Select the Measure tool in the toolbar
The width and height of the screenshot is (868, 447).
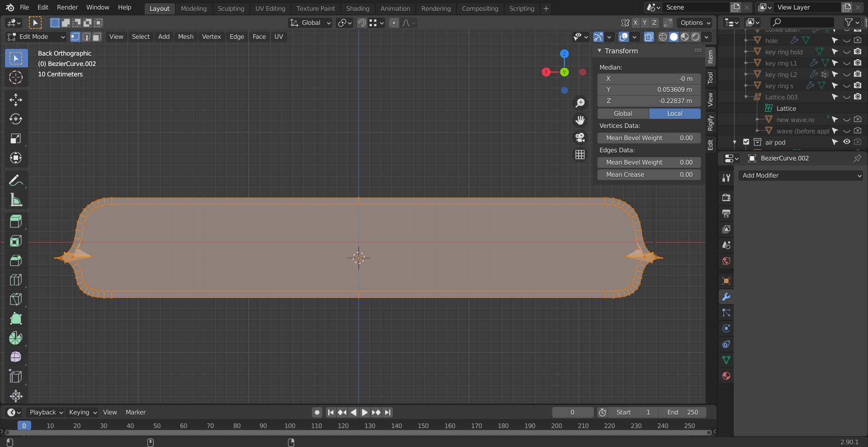(16, 200)
